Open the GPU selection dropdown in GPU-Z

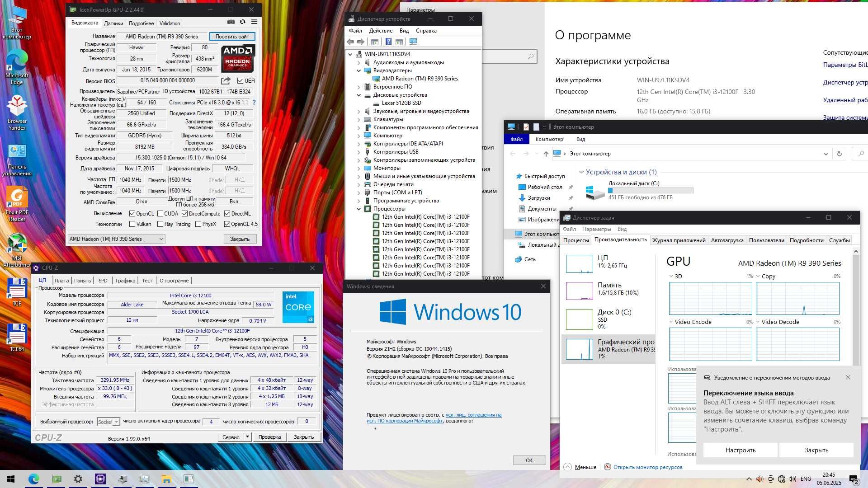pyautogui.click(x=117, y=239)
